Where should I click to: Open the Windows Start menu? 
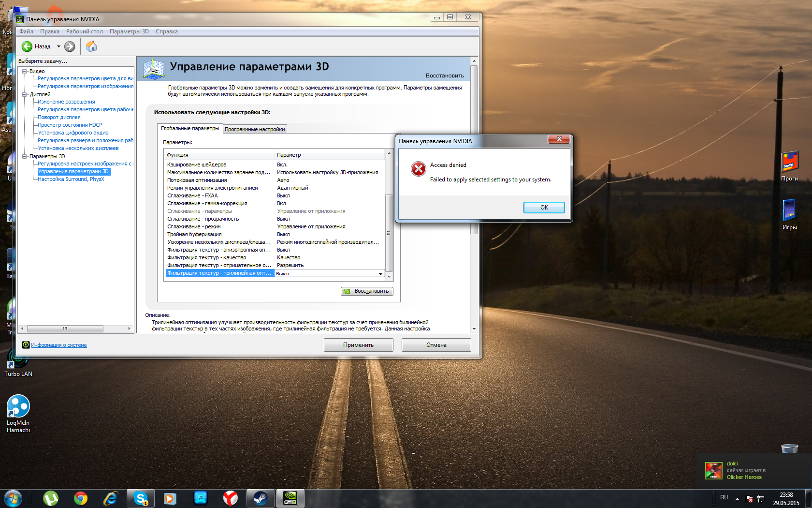[13, 498]
